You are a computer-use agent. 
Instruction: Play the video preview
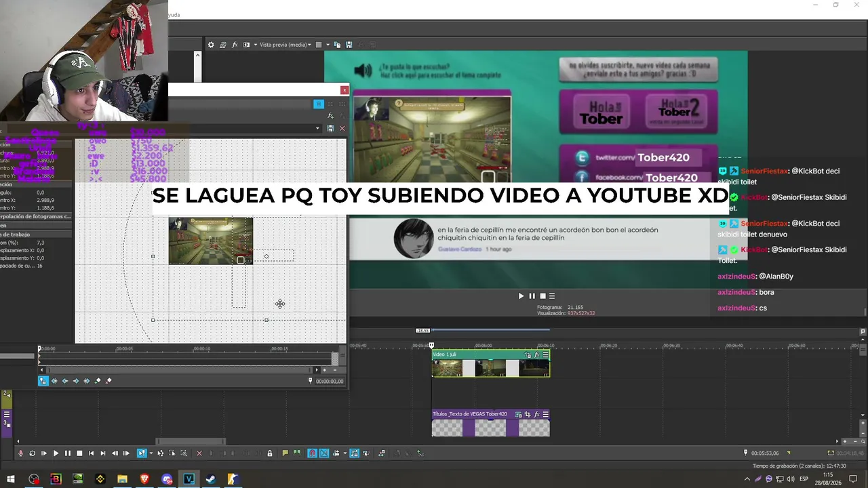(521, 296)
